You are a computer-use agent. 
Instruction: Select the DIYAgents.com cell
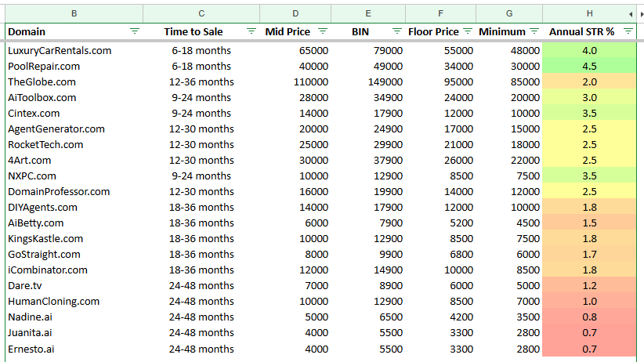(x=74, y=207)
